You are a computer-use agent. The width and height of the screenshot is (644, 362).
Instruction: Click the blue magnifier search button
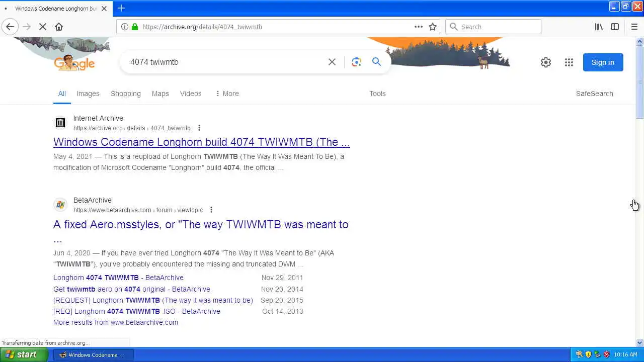pos(376,62)
